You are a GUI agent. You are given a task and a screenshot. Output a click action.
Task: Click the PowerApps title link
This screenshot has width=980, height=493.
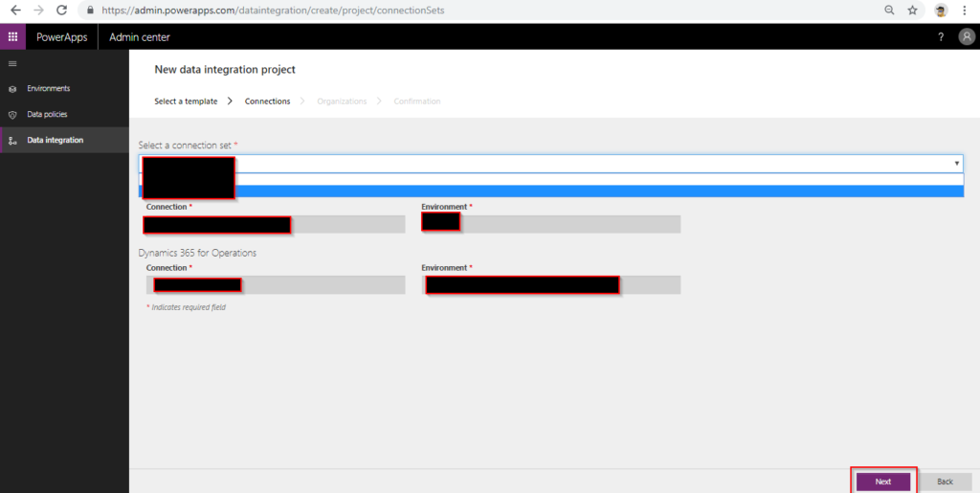pyautogui.click(x=61, y=37)
